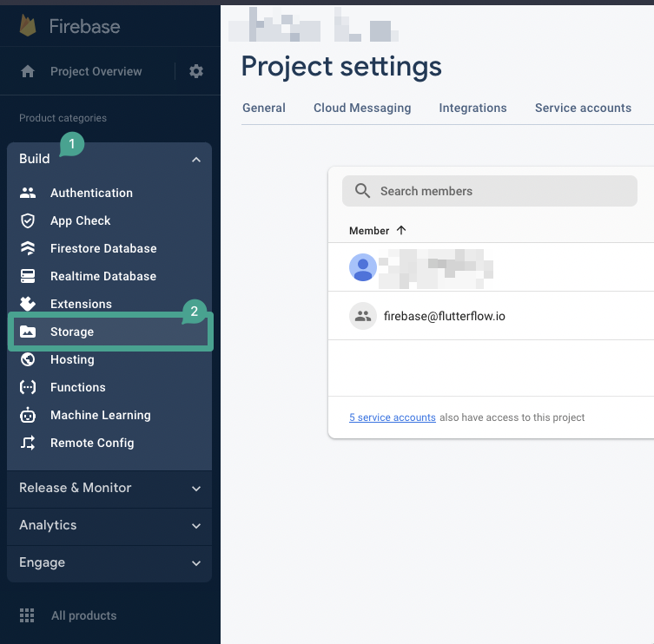
Task: Click the Realtime Database icon
Action: pos(28,276)
